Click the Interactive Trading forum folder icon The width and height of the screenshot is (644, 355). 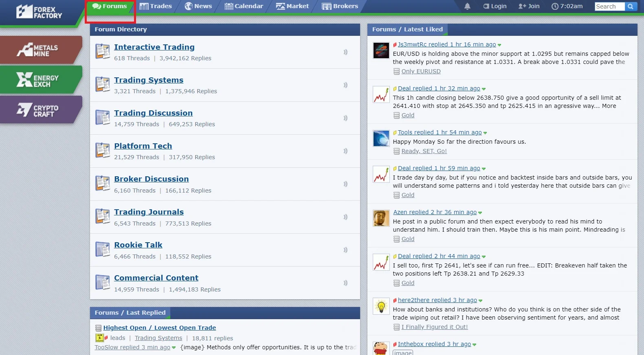[x=103, y=51]
